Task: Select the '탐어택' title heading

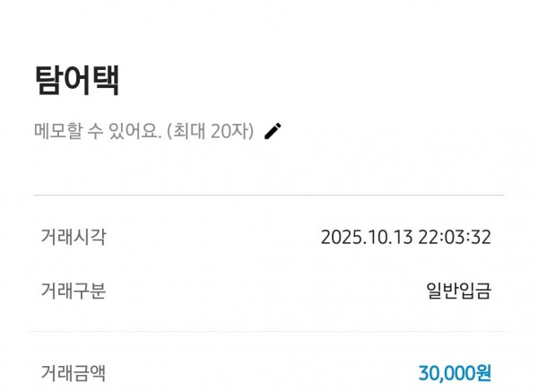Action: pyautogui.click(x=77, y=80)
